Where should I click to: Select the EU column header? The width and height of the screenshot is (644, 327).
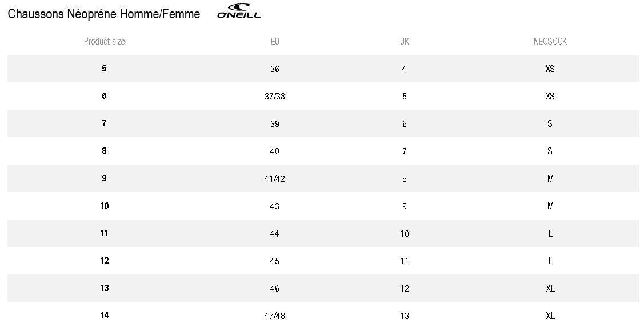pyautogui.click(x=275, y=42)
